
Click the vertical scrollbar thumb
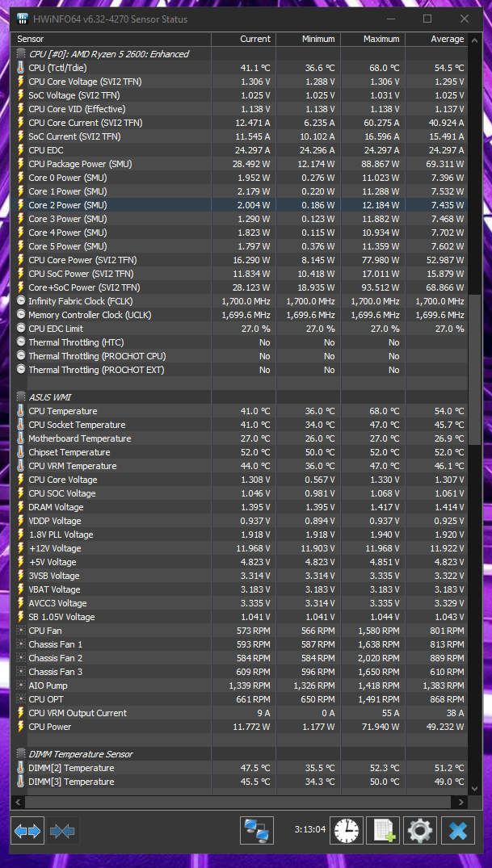tap(475, 369)
